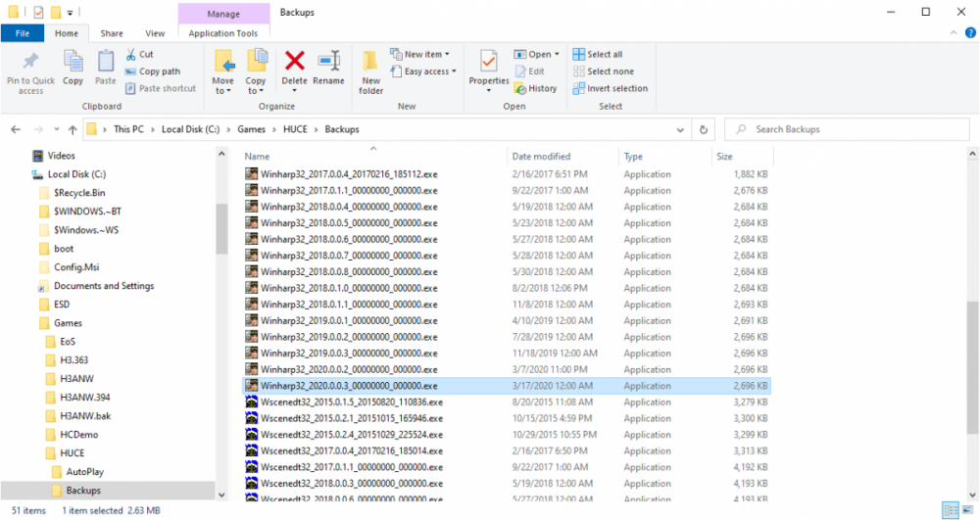
Task: Switch to large icons view layout
Action: 968,510
